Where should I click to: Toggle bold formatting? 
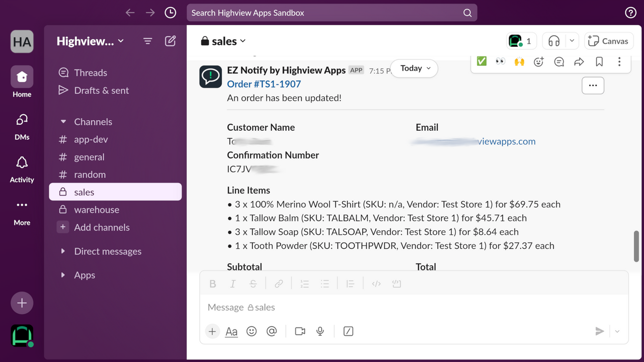click(213, 284)
